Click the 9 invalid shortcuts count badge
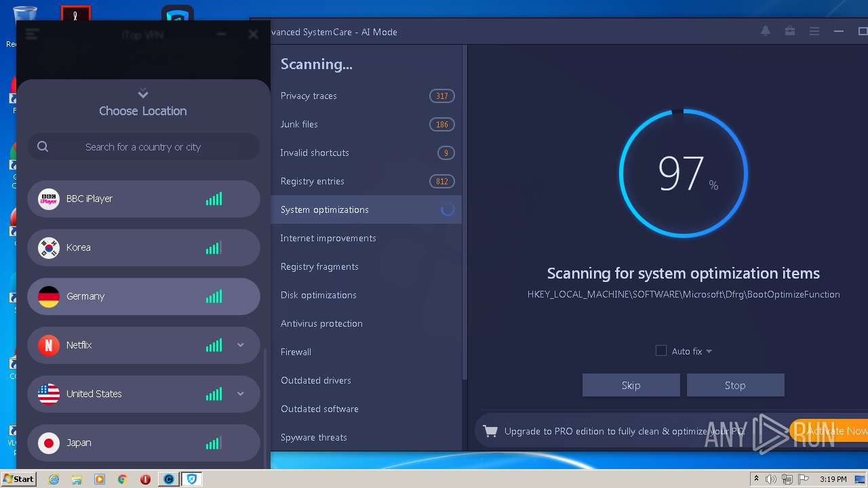This screenshot has height=488, width=868. click(x=446, y=152)
